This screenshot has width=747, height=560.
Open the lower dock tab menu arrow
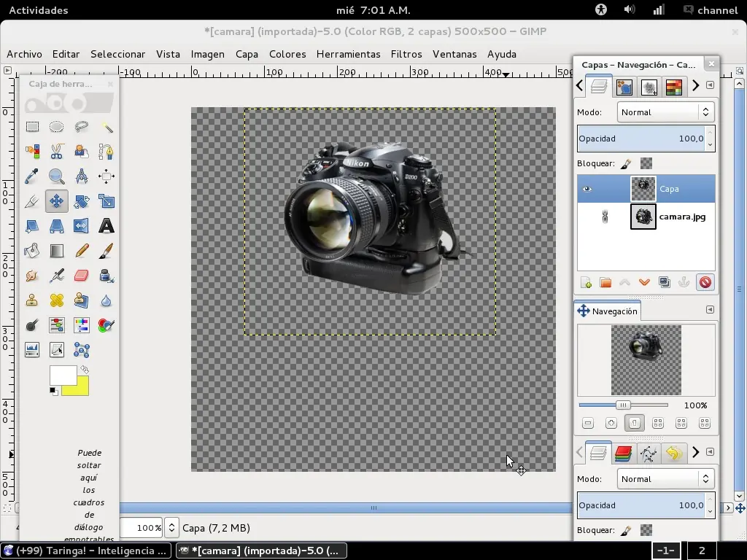pos(710,452)
